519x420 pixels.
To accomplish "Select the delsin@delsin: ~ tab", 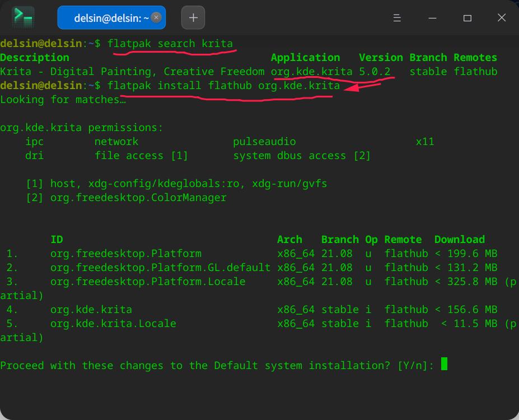I will (111, 17).
